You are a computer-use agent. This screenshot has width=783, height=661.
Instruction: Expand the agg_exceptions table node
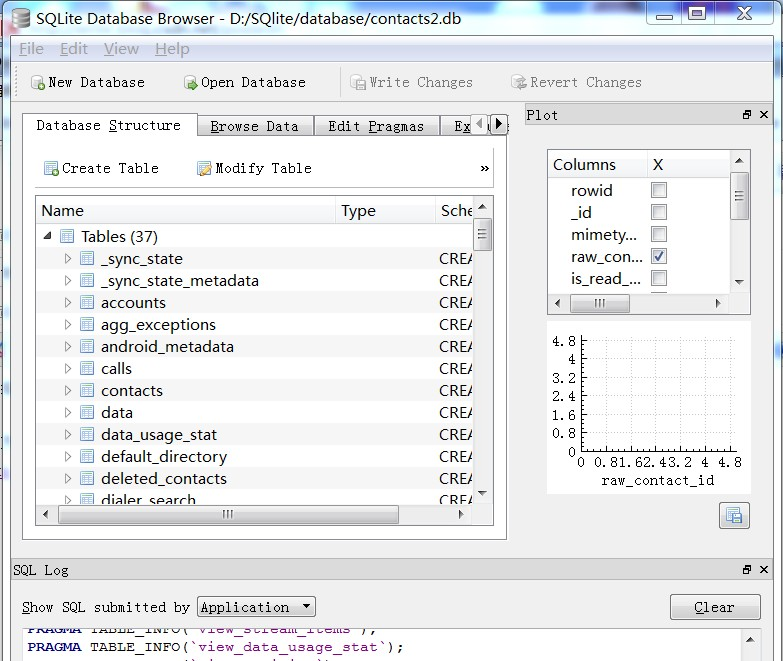pyautogui.click(x=68, y=325)
